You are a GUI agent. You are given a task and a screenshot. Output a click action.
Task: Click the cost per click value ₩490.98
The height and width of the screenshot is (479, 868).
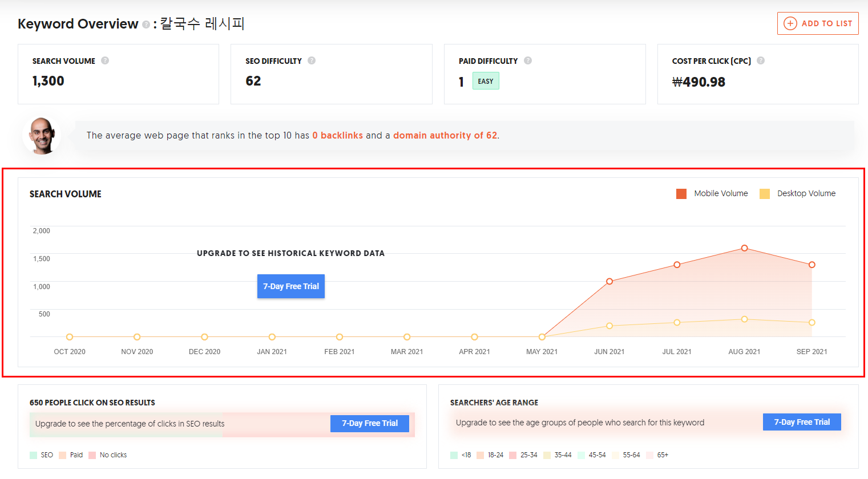coord(699,82)
